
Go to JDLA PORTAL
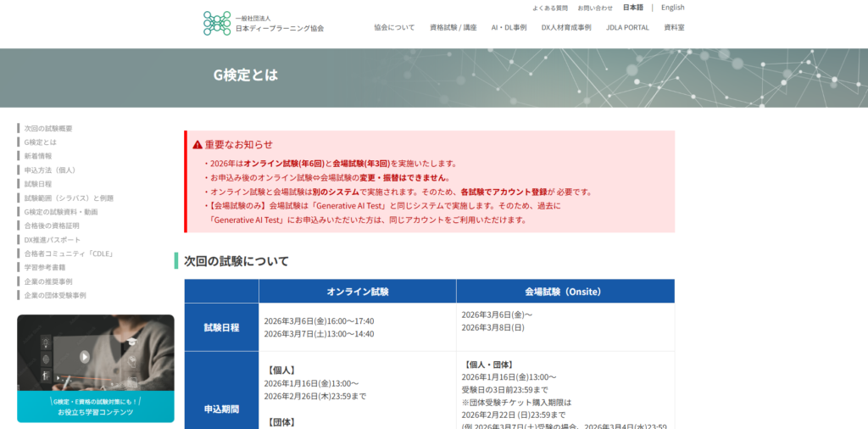pos(627,27)
